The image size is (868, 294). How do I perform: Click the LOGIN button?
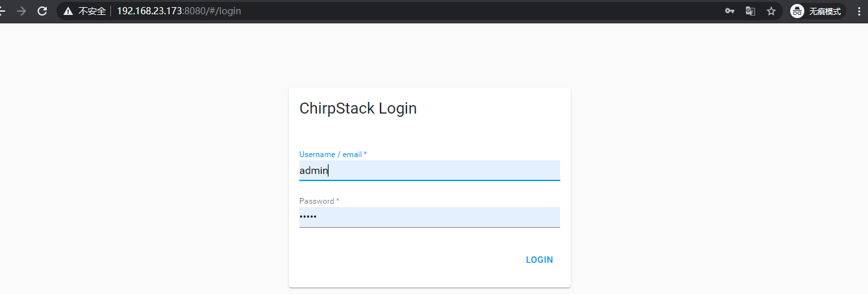[x=539, y=260]
